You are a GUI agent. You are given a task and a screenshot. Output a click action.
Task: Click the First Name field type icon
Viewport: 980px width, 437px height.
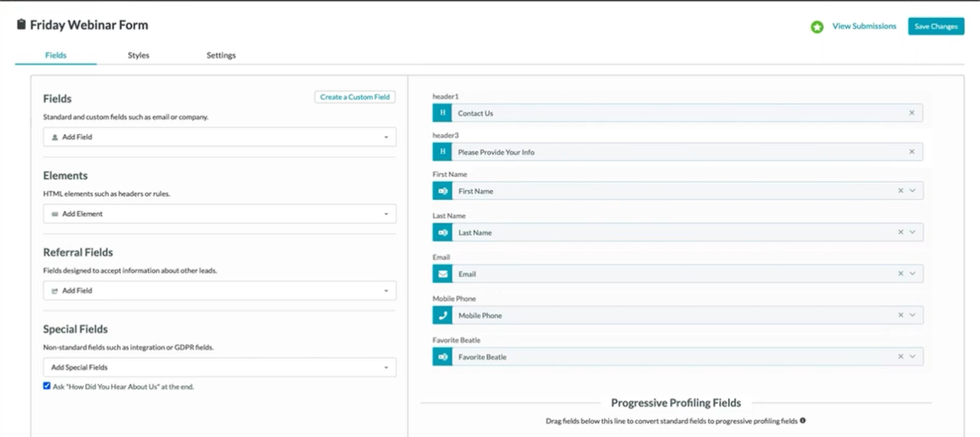point(442,192)
